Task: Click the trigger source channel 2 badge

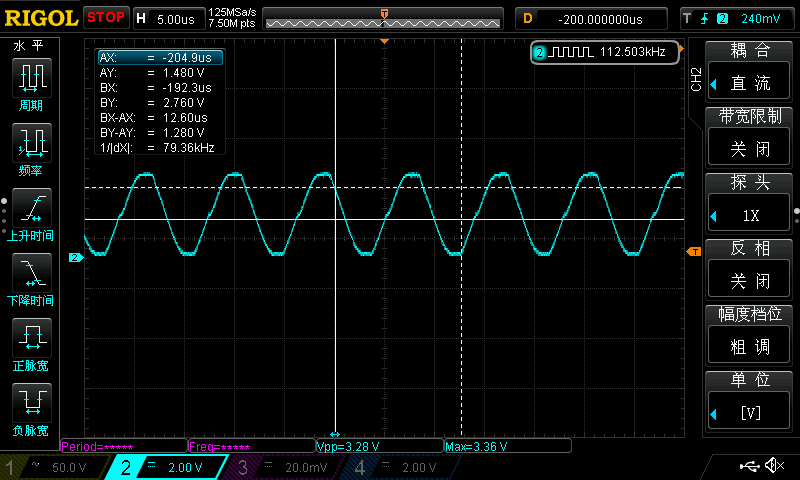Action: click(x=722, y=19)
